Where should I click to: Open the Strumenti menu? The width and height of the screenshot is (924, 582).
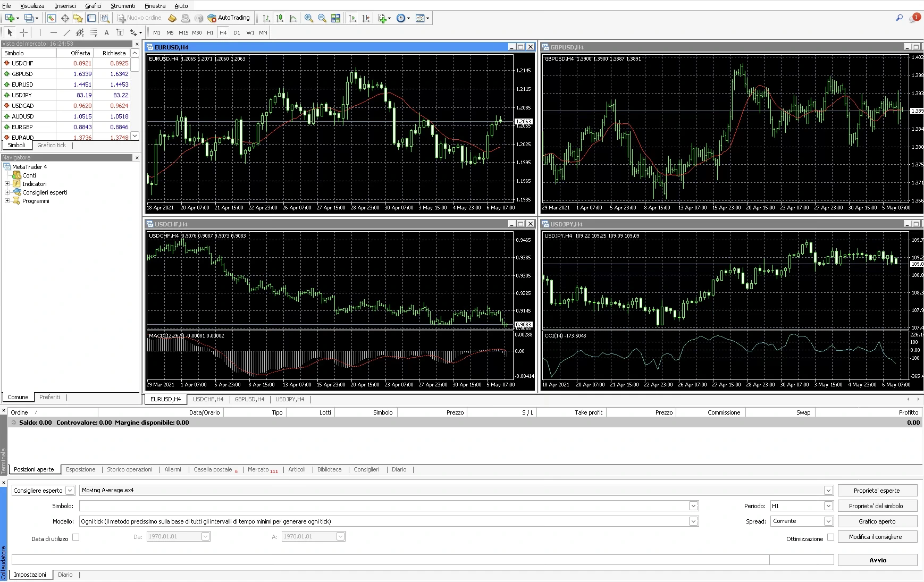pyautogui.click(x=123, y=6)
